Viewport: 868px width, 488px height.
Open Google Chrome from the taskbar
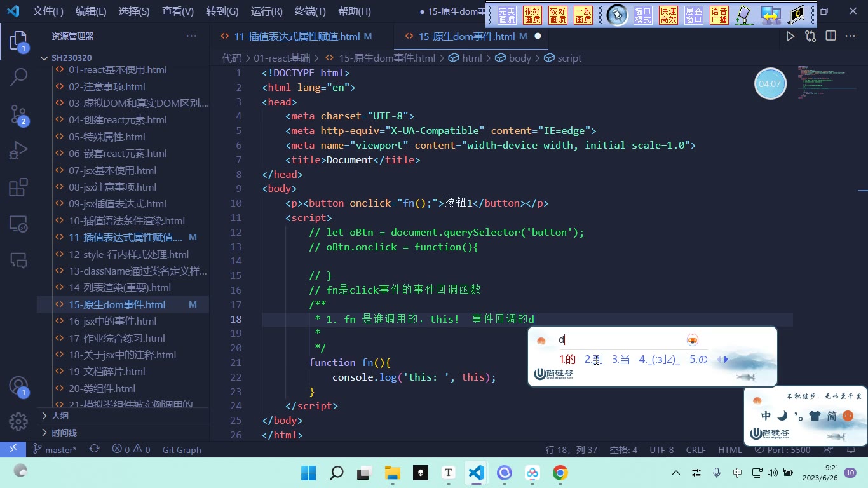(560, 473)
